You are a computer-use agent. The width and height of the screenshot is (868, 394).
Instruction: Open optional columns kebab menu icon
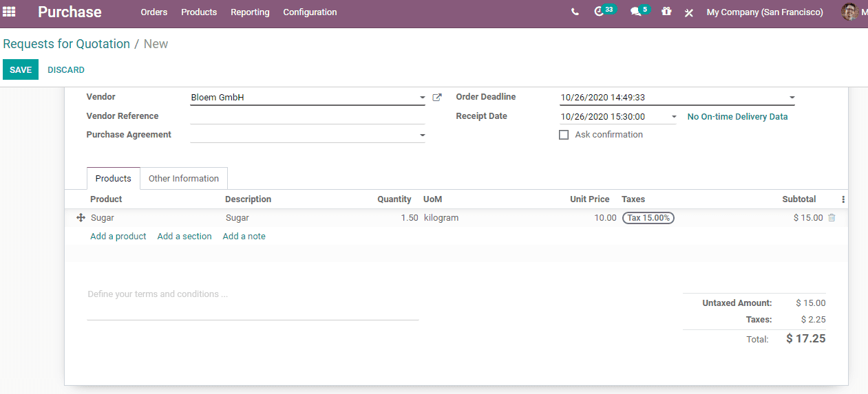coord(843,199)
